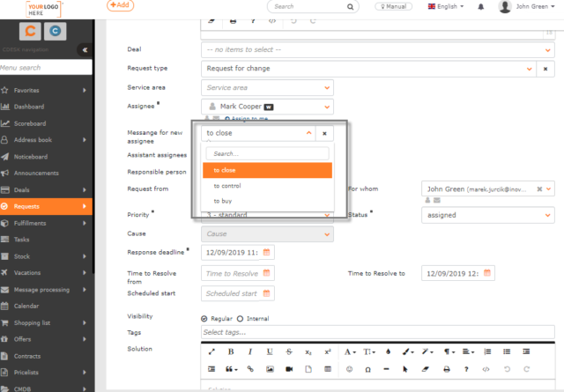
Task: Expand the Pricelists submenu arrow
Action: (x=85, y=373)
